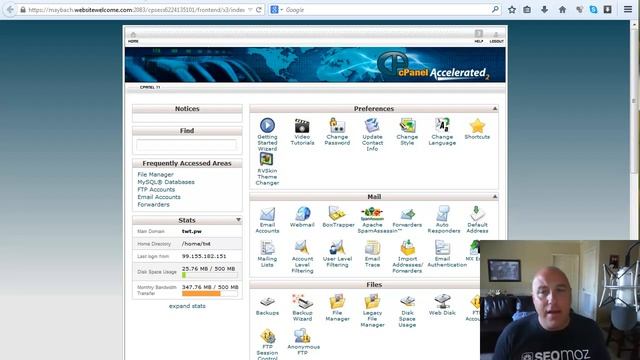Focus the Find search box
640x360 pixels.
pyautogui.click(x=186, y=144)
